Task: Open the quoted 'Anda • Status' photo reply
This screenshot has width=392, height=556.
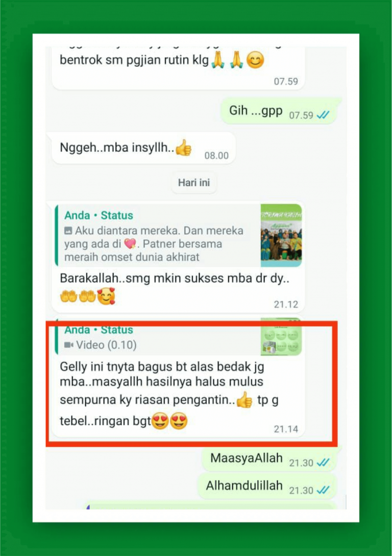Action: 179,235
